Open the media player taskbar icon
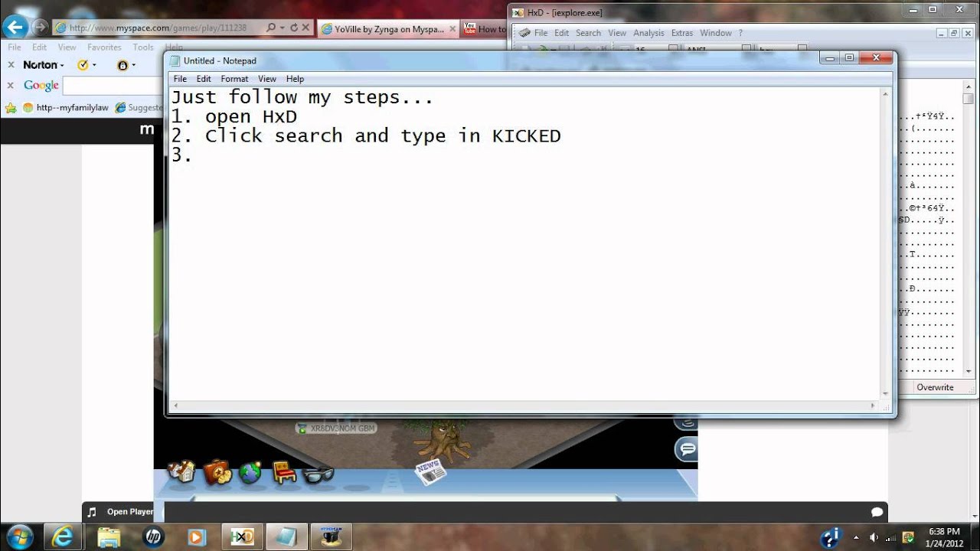 click(197, 537)
